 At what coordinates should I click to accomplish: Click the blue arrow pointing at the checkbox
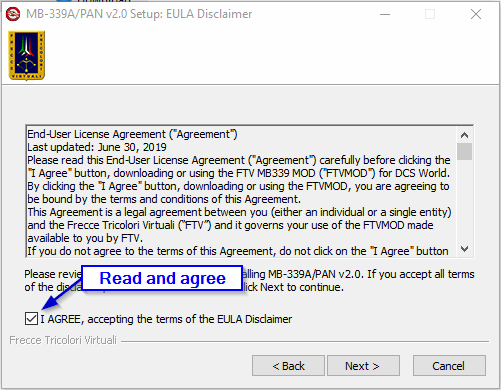(x=60, y=294)
